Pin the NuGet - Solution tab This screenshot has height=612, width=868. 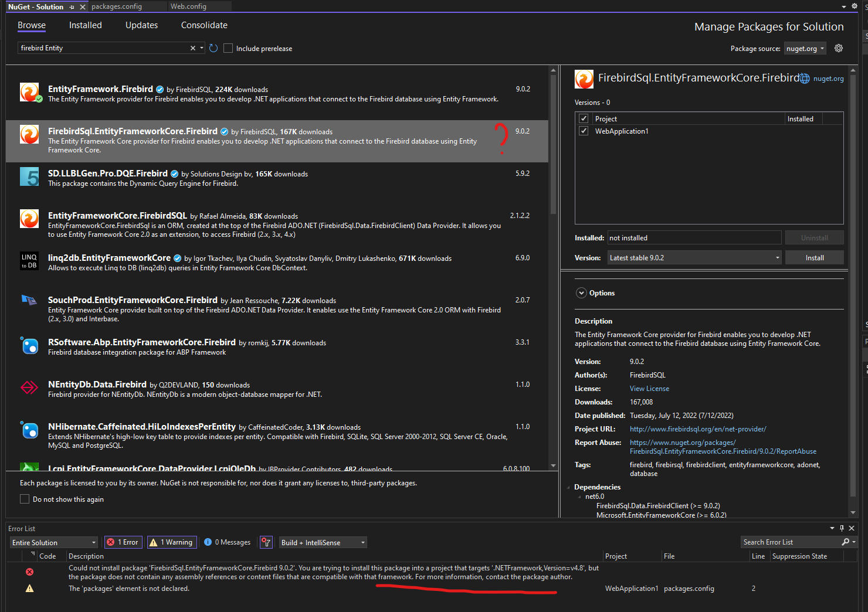(x=72, y=7)
